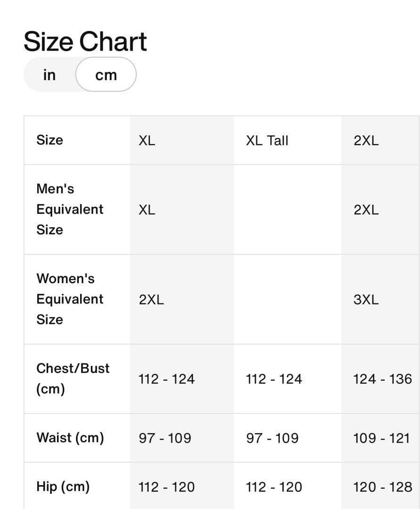Click the Hip (cm) row label
The height and width of the screenshot is (509, 420).
(x=63, y=486)
